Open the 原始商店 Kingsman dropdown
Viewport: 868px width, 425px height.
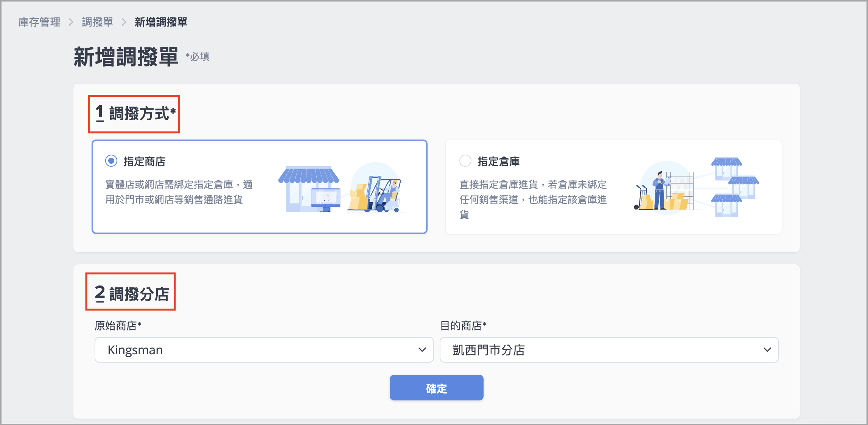(264, 350)
